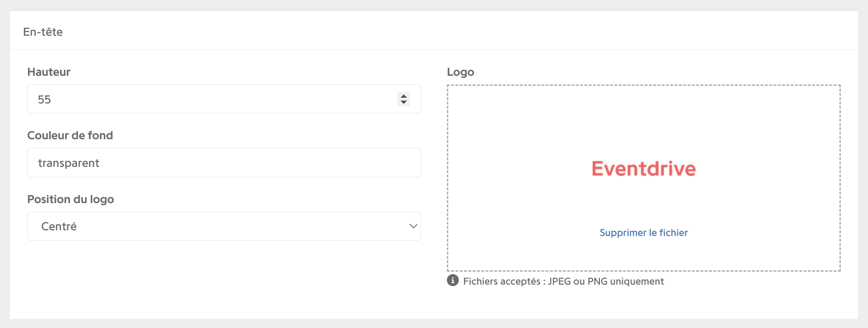The image size is (868, 328).
Task: Decrease Hauteur with the down arrow
Action: tap(404, 102)
